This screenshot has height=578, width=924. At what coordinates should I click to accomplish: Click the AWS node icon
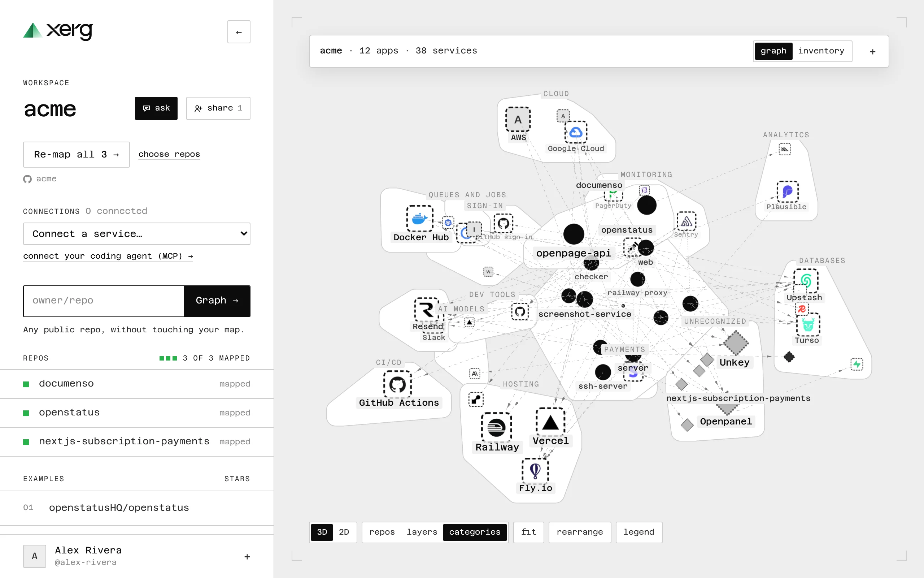click(x=518, y=120)
